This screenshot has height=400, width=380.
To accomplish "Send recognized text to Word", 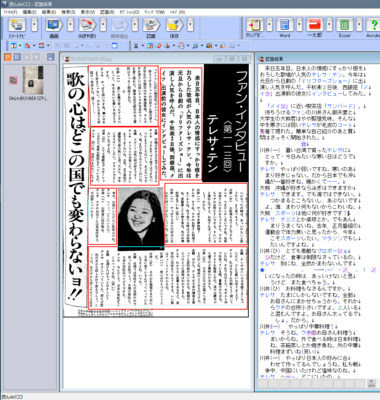I will click(x=285, y=25).
